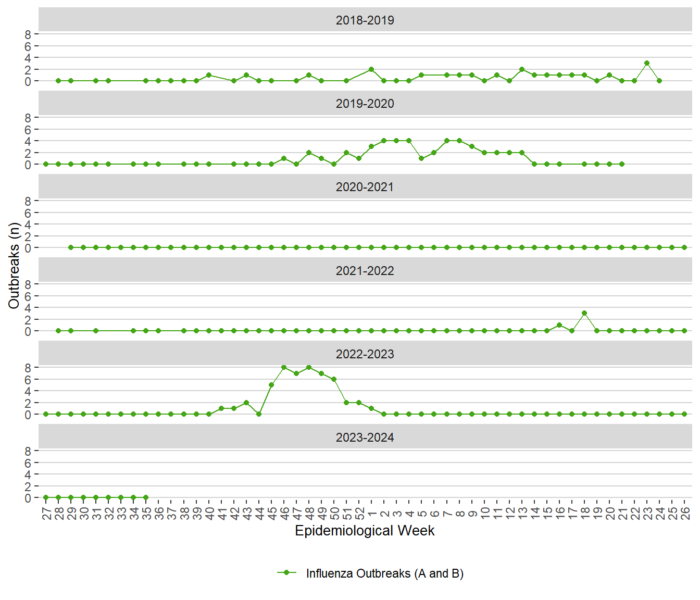Click the Outbreaks (n) y-axis title
This screenshot has width=700, height=600.
[x=14, y=266]
